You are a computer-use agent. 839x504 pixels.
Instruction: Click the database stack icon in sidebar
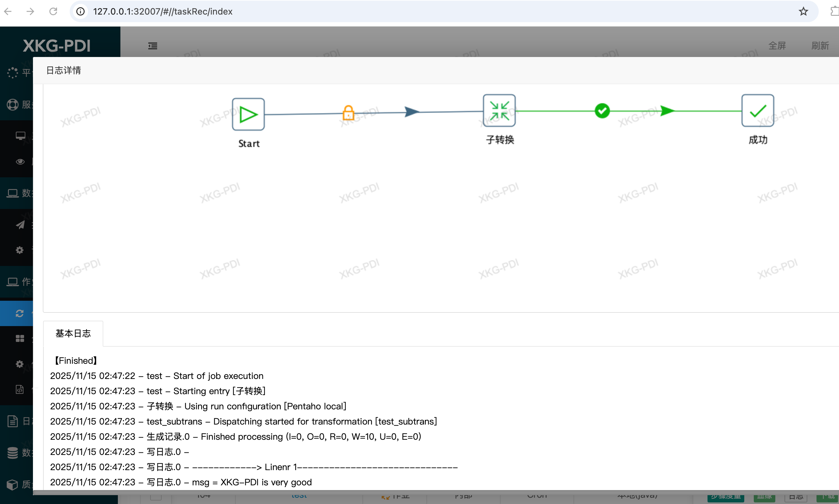point(13,453)
